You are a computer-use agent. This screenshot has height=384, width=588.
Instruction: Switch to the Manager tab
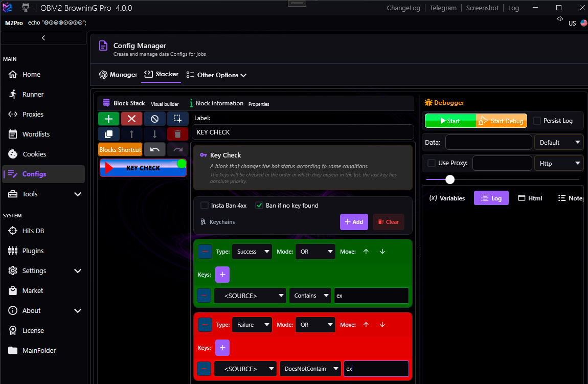point(118,75)
